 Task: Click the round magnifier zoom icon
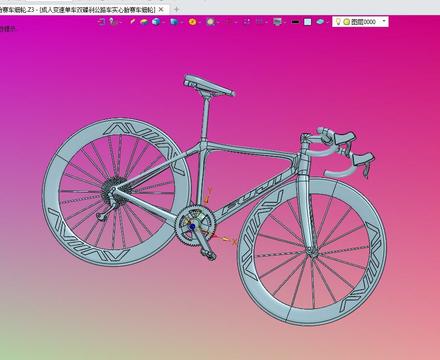[210, 22]
